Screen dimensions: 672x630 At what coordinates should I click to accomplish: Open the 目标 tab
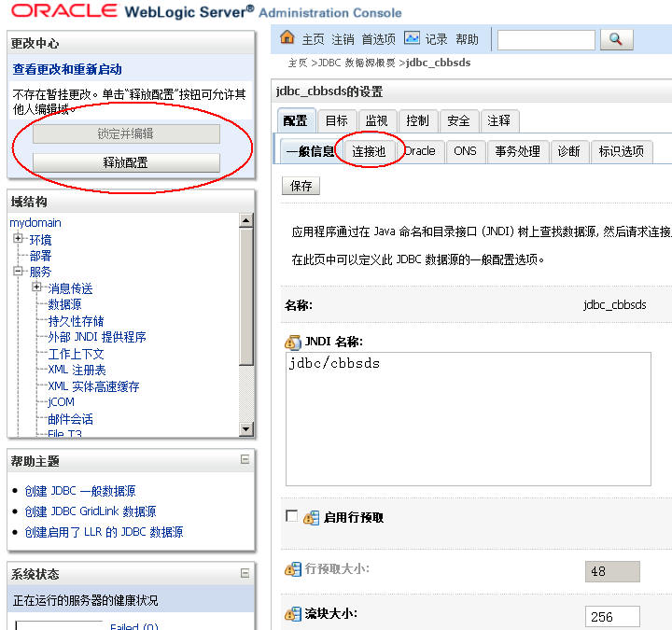click(x=336, y=120)
